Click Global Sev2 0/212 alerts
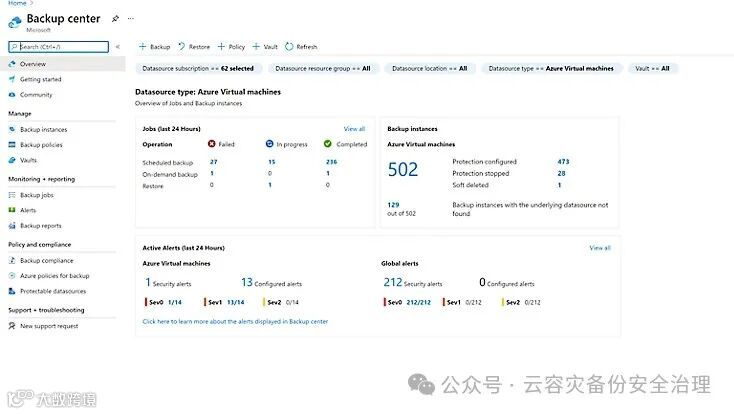This screenshot has height=414, width=734. click(x=521, y=303)
